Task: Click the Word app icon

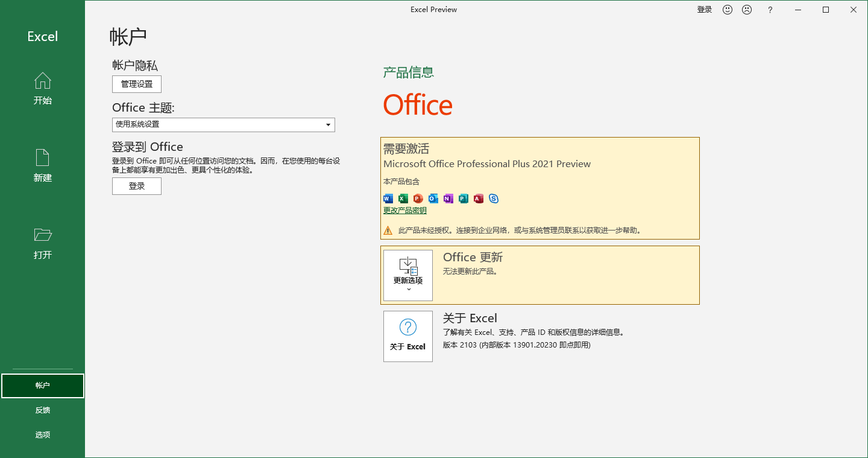Action: tap(388, 199)
